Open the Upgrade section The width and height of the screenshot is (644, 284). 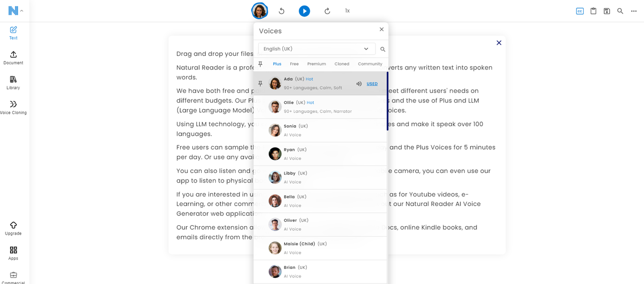point(13,228)
